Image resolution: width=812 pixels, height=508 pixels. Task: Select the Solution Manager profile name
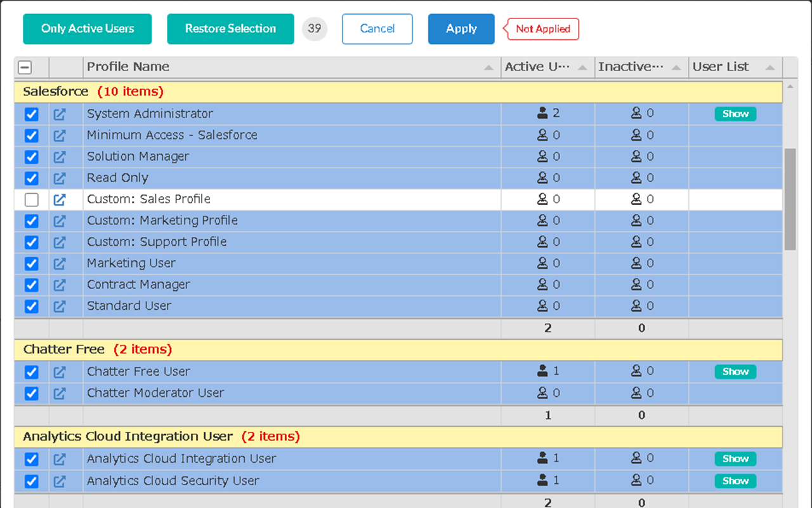[138, 156]
